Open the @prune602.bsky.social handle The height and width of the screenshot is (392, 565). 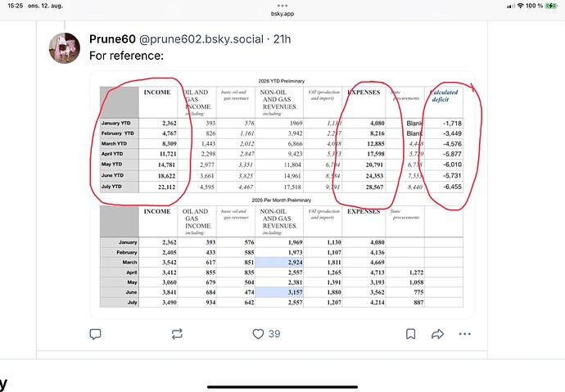coord(201,39)
